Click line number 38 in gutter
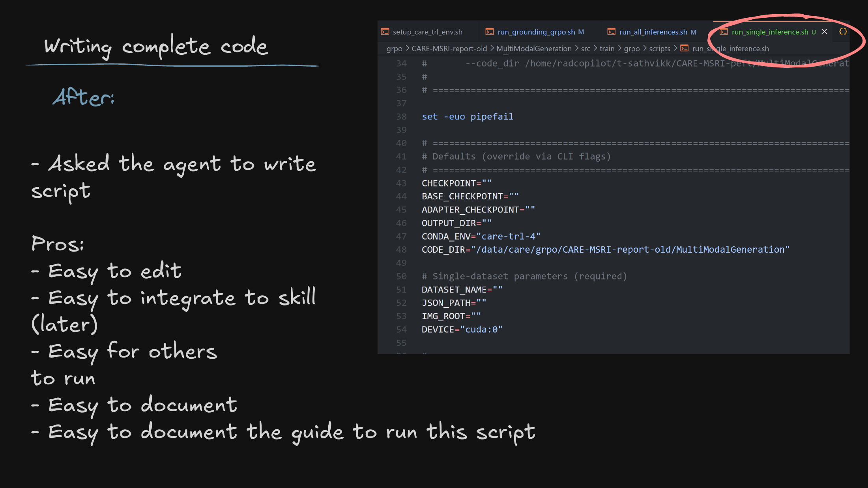Screen dimensions: 868x488 [401, 117]
